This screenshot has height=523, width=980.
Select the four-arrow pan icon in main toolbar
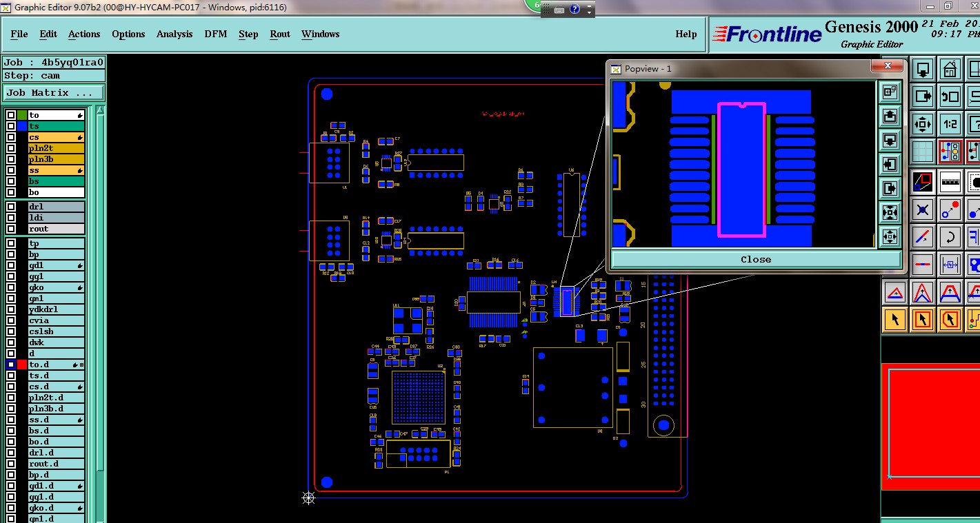923,125
